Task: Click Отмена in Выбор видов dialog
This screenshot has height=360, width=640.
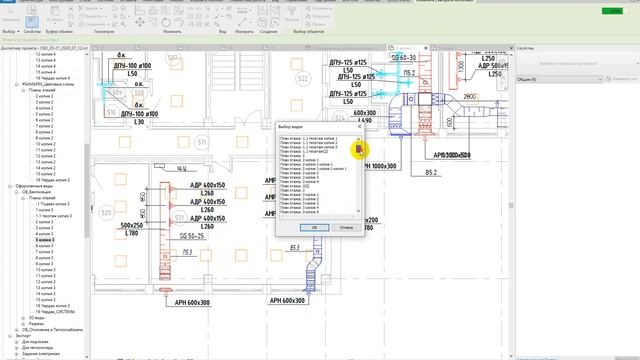Action: click(347, 227)
